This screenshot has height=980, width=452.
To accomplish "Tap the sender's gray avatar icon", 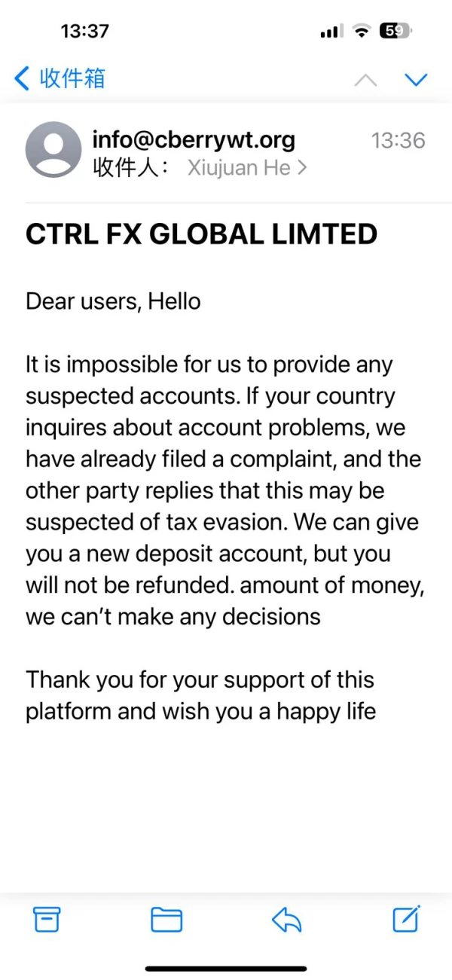I will 53,149.
